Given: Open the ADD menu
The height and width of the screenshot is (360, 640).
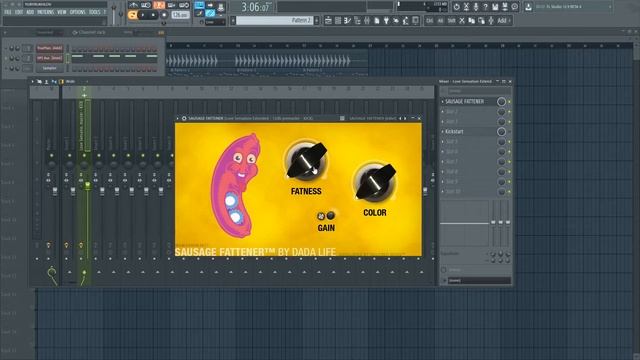Looking at the screenshot, I should coord(30,12).
